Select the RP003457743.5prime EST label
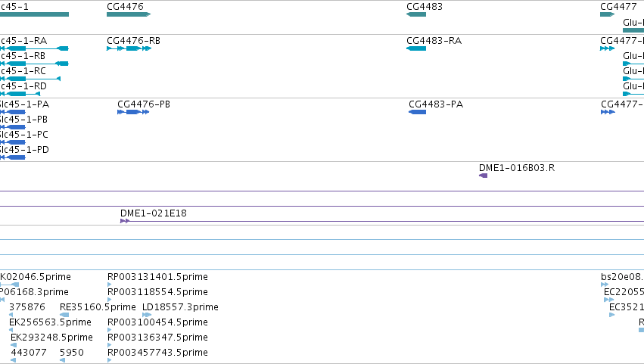Screen dimensions: 644x364 (x=157, y=353)
